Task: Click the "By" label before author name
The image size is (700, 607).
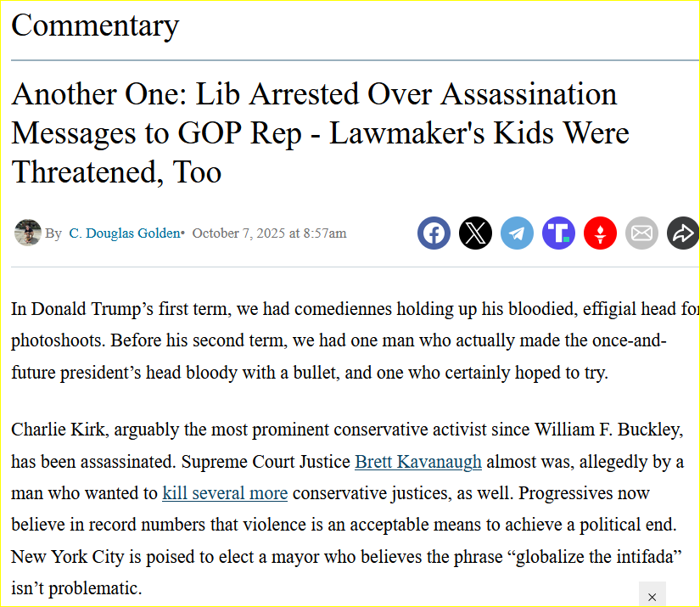Action: 53,233
